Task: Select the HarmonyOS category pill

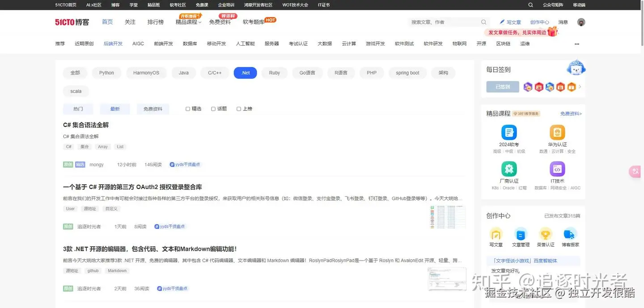Action: coord(146,73)
